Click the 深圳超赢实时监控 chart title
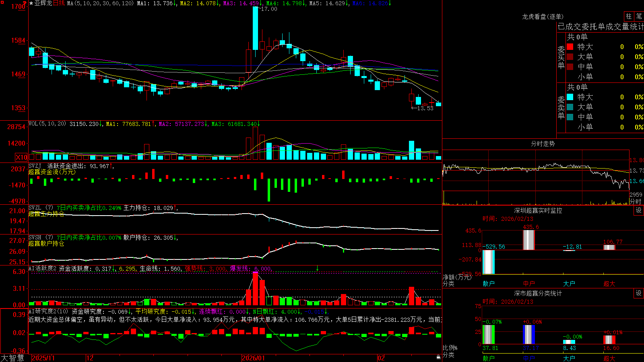The height and width of the screenshot is (362, 644). (538, 210)
